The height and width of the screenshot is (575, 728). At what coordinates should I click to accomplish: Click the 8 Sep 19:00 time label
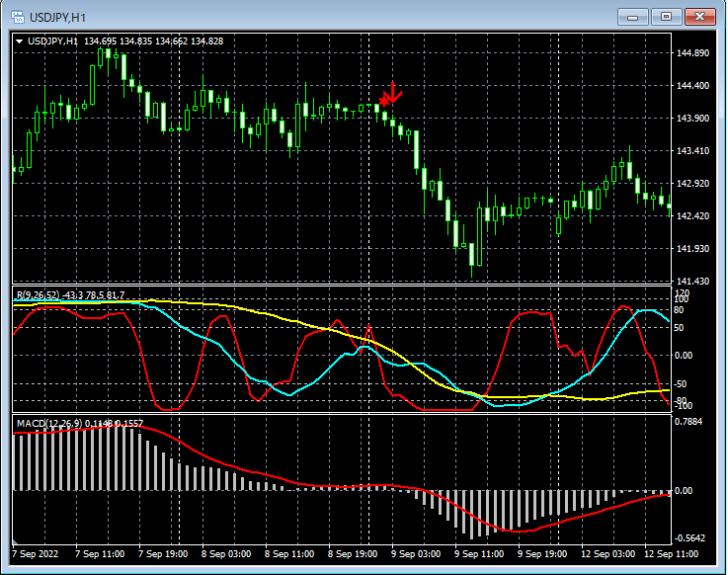tap(354, 554)
